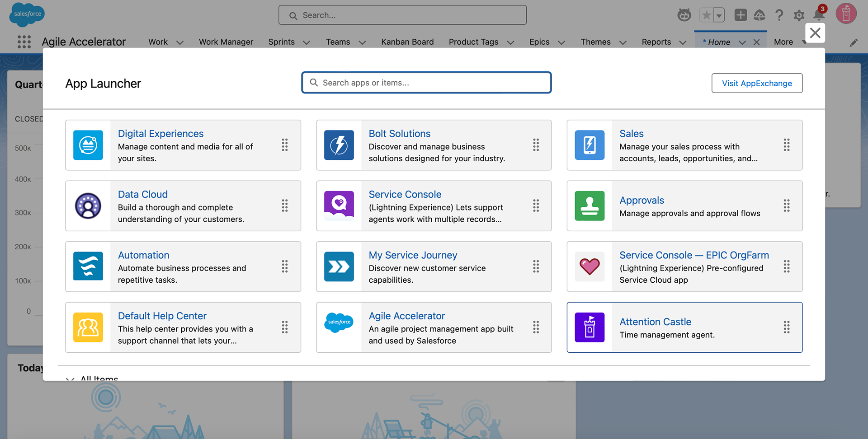The width and height of the screenshot is (868, 439).
Task: Click the Favorites star icon
Action: click(706, 15)
